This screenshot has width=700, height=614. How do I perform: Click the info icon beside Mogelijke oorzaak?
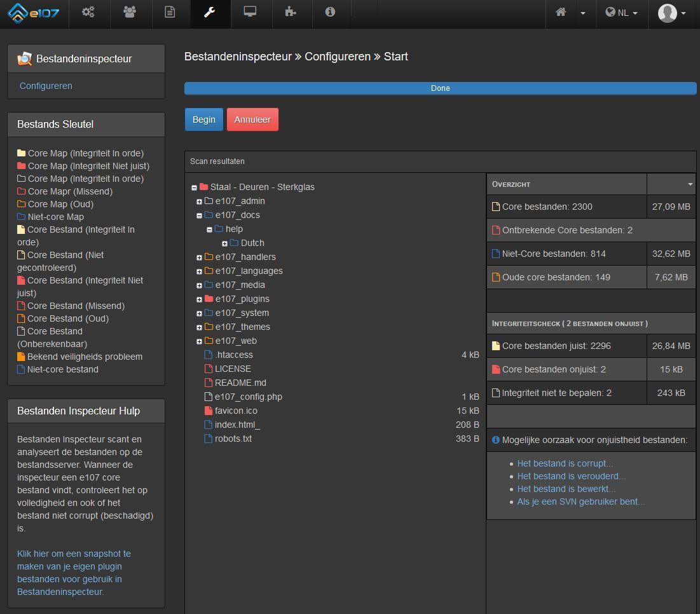click(x=495, y=440)
